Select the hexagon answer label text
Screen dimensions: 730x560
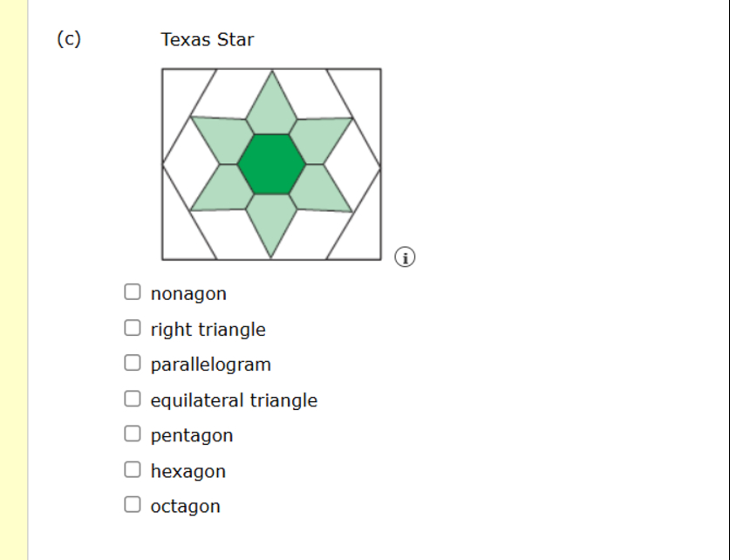(x=188, y=470)
